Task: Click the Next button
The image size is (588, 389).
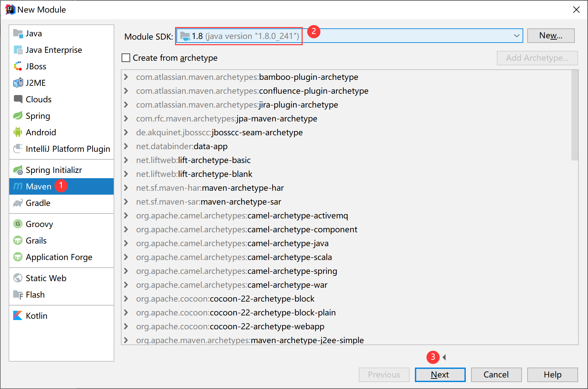Action: (440, 375)
